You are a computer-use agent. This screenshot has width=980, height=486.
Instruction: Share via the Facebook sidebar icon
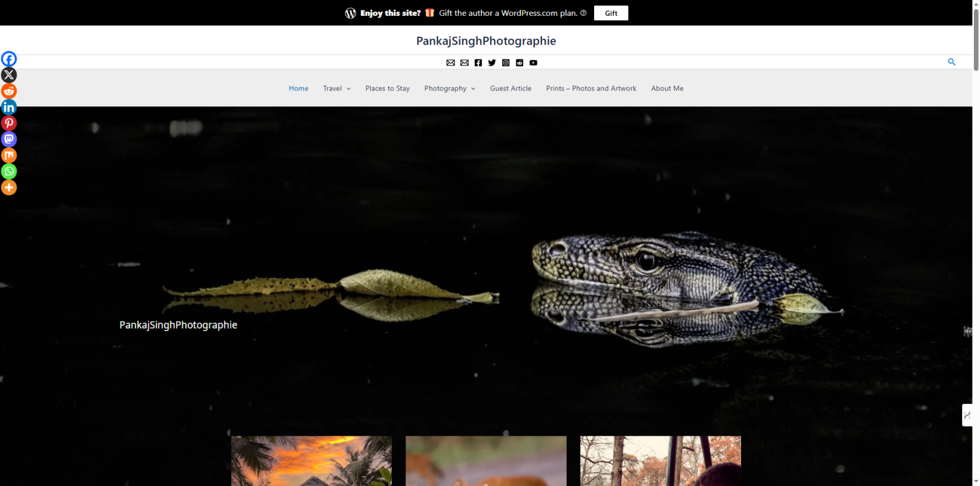(x=9, y=59)
